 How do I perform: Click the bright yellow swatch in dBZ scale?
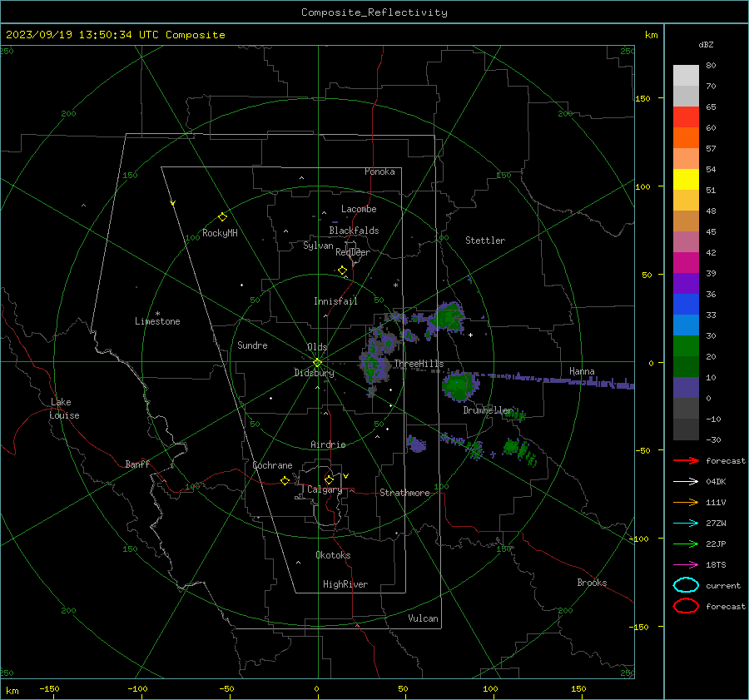point(686,180)
